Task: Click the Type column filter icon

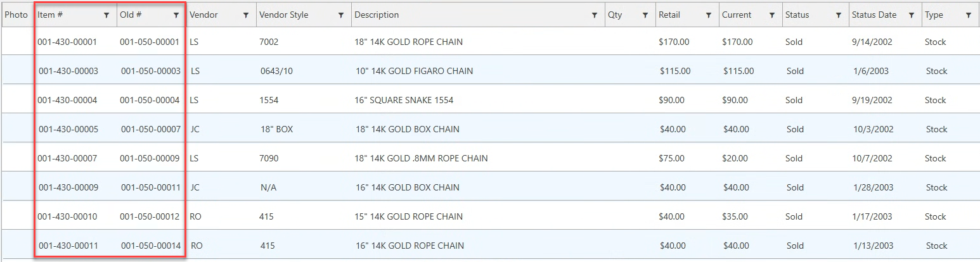Action: point(969,15)
